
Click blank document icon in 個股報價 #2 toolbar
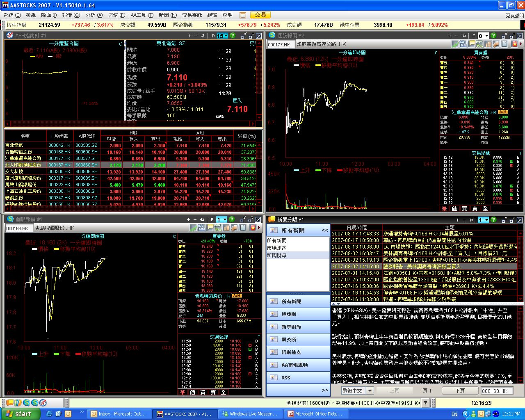[x=504, y=43]
